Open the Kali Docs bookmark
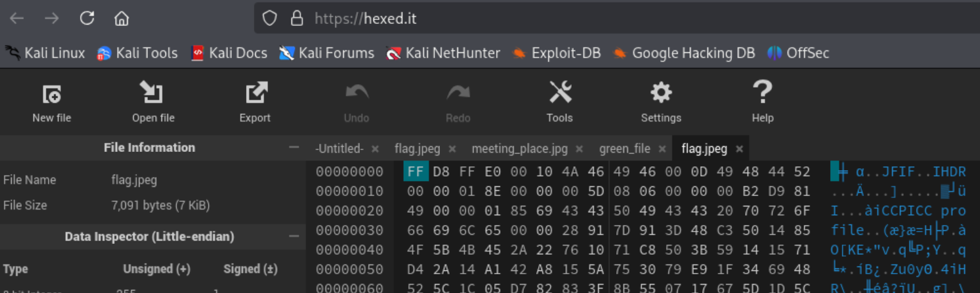The width and height of the screenshot is (980, 293). [229, 53]
